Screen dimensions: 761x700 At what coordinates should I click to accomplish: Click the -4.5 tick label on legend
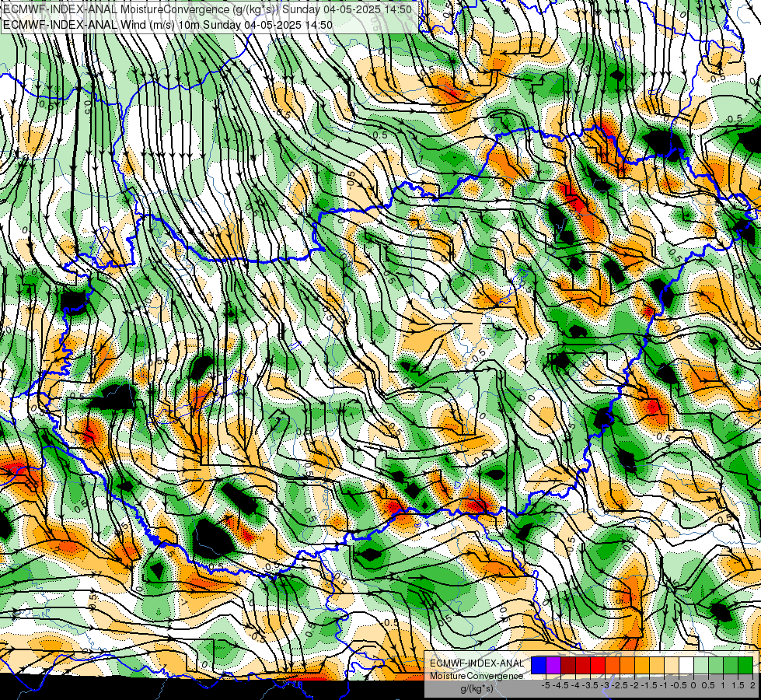coord(560,685)
